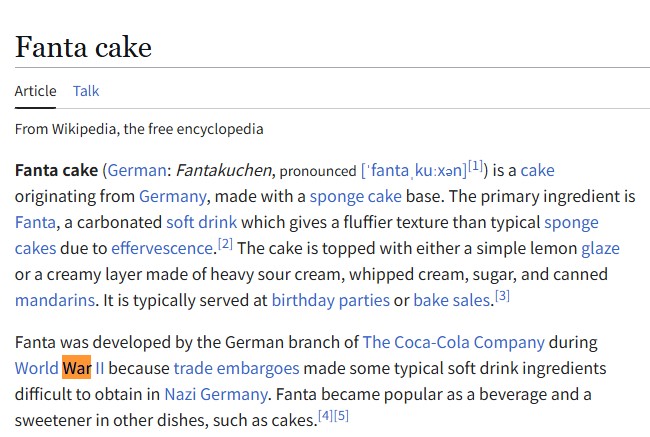Screen dimensions: 650x437
Task: Click footnote reference 2
Action: coord(225,244)
